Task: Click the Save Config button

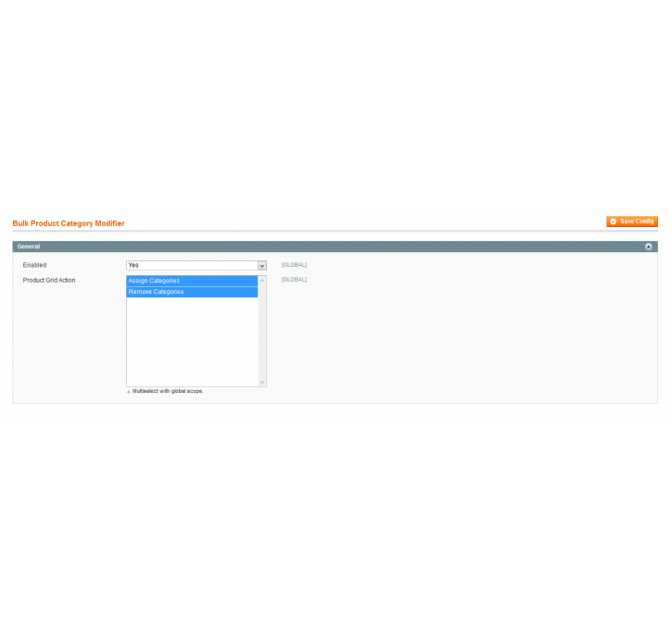Action: pos(632,221)
